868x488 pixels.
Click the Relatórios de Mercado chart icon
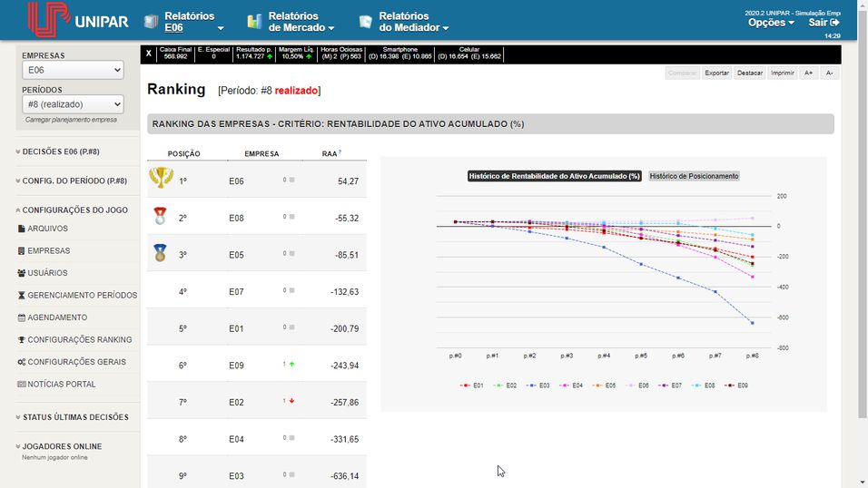click(x=254, y=22)
